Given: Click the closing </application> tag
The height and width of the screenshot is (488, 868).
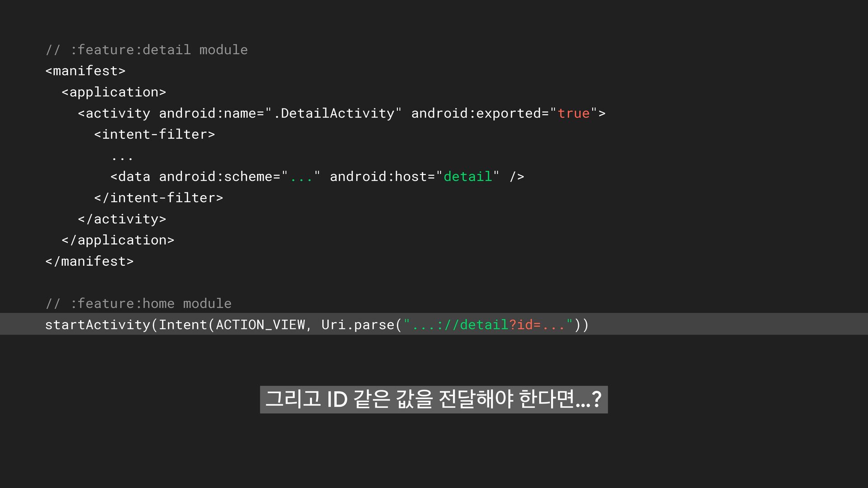Looking at the screenshot, I should pos(118,240).
